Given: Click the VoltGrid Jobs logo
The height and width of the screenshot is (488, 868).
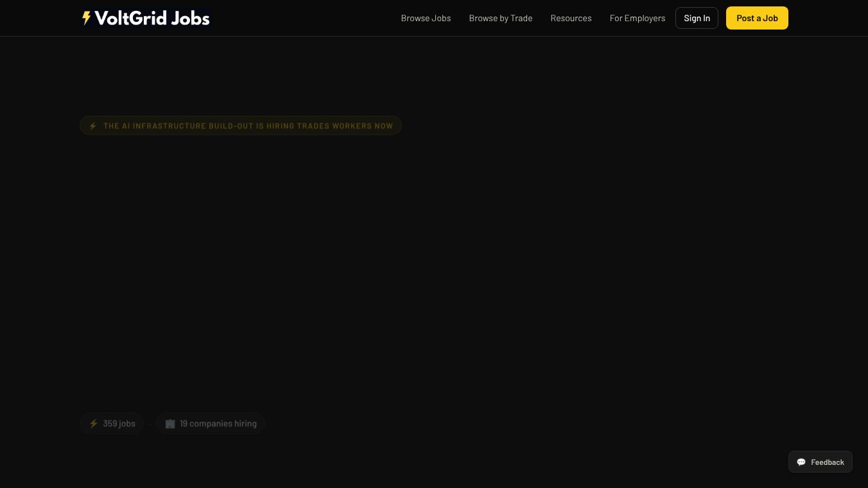Looking at the screenshot, I should coord(146,18).
